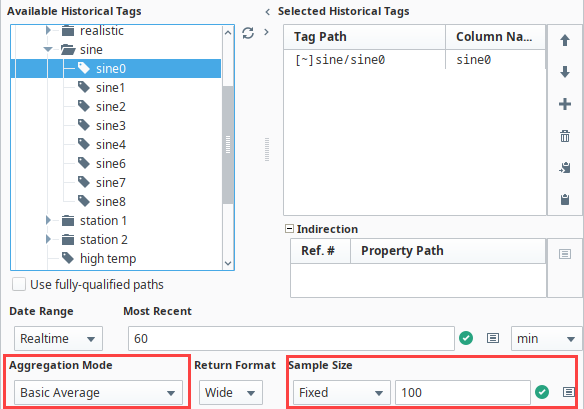Select the sine3 tag in tree
Image resolution: width=584 pixels, height=409 pixels.
110,126
